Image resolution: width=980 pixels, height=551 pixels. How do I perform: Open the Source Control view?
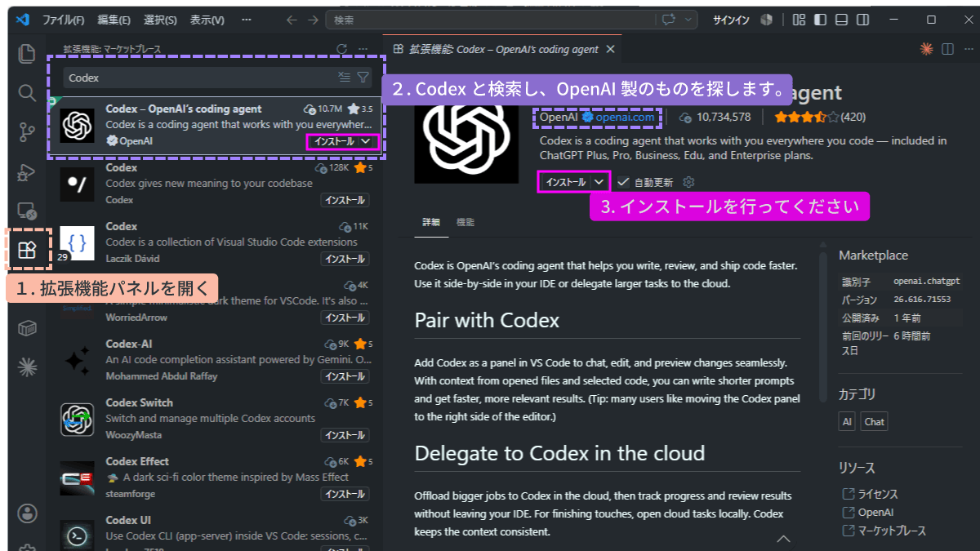coord(27,131)
